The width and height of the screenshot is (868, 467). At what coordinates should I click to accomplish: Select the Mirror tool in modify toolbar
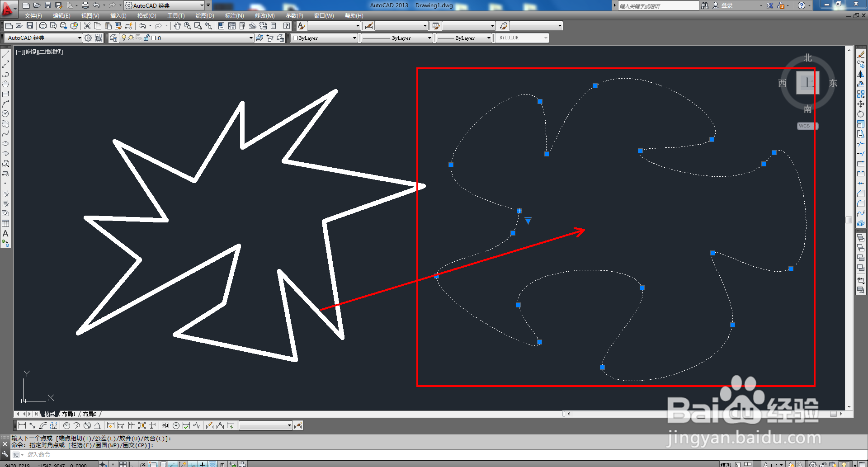click(x=861, y=74)
